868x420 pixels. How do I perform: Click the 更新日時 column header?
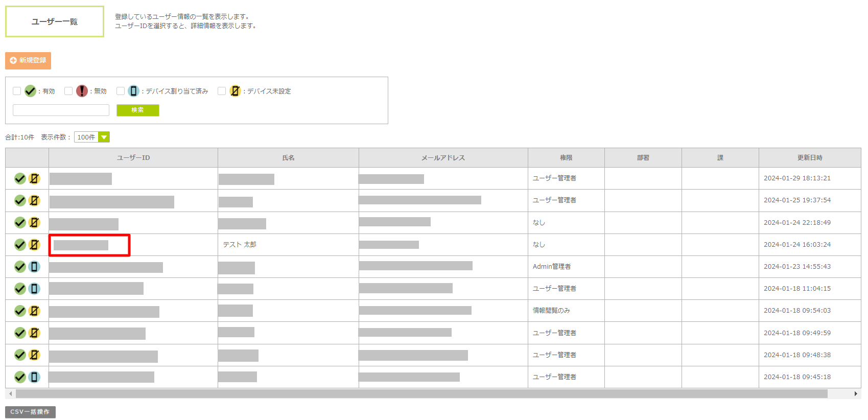[x=810, y=158]
